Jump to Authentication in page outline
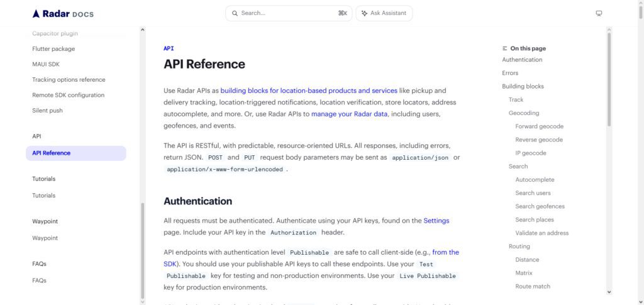 (522, 60)
